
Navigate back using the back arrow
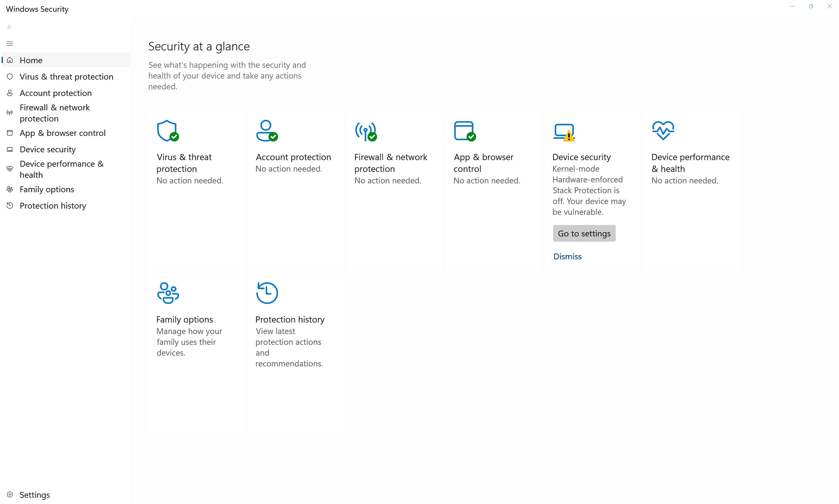10,27
